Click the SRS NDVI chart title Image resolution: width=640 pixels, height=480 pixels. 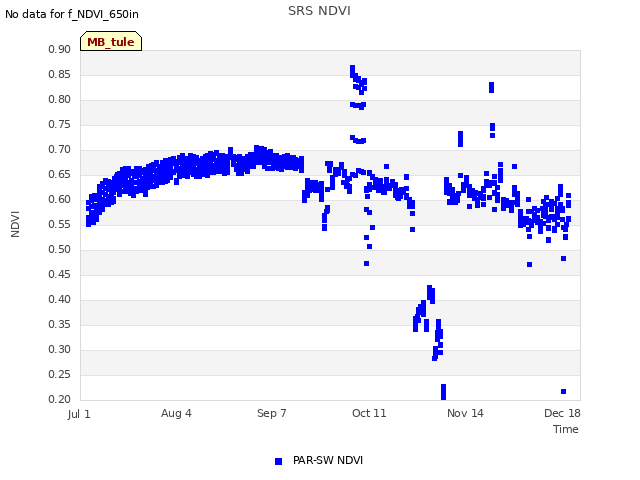(x=319, y=11)
